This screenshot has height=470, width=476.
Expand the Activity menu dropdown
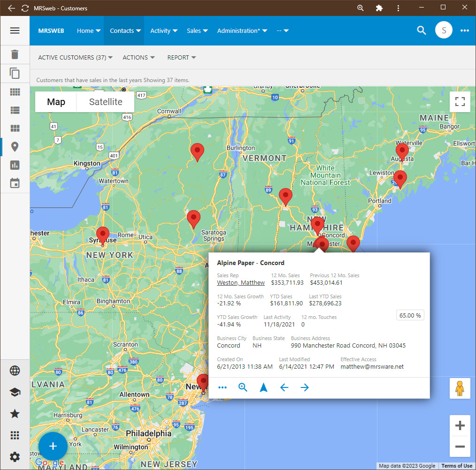coord(164,30)
